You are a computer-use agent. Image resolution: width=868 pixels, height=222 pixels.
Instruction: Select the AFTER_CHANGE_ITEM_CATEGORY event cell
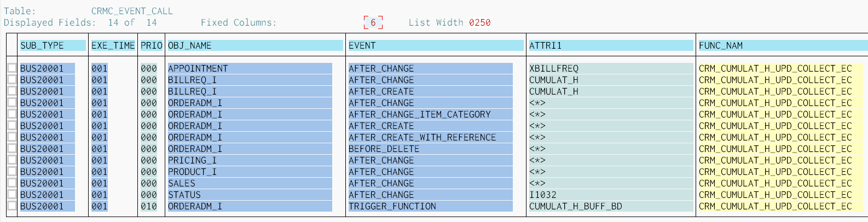420,114
